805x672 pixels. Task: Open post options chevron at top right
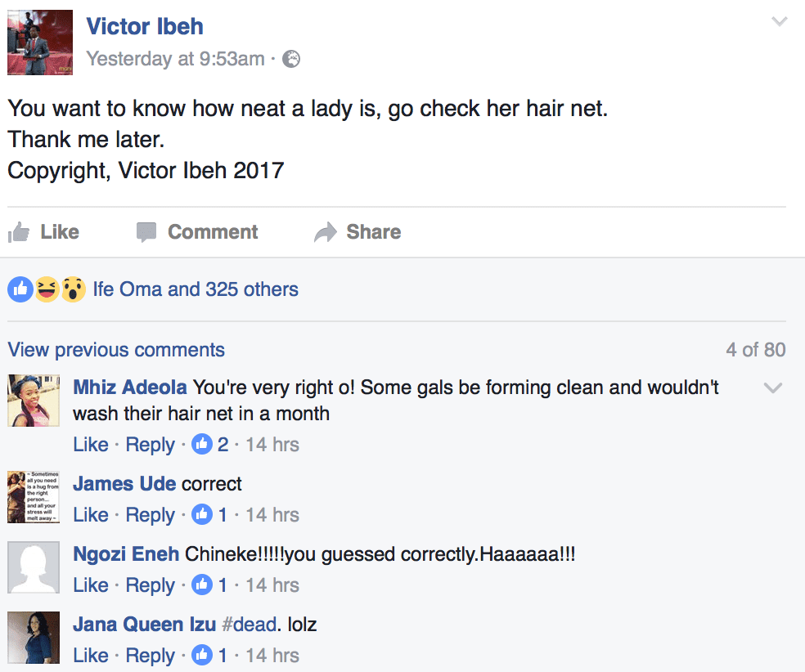point(780,21)
